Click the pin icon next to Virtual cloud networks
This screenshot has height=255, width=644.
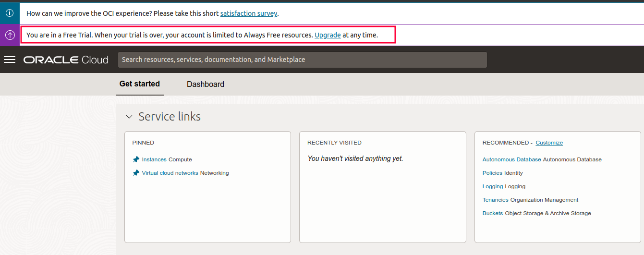[136, 173]
